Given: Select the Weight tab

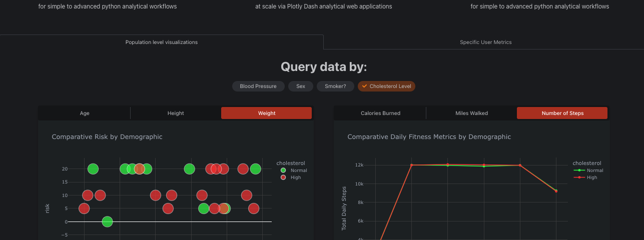Looking at the screenshot, I should tap(267, 113).
